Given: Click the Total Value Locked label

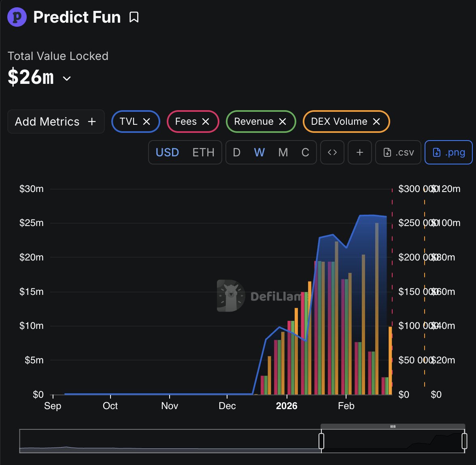Looking at the screenshot, I should pos(57,56).
